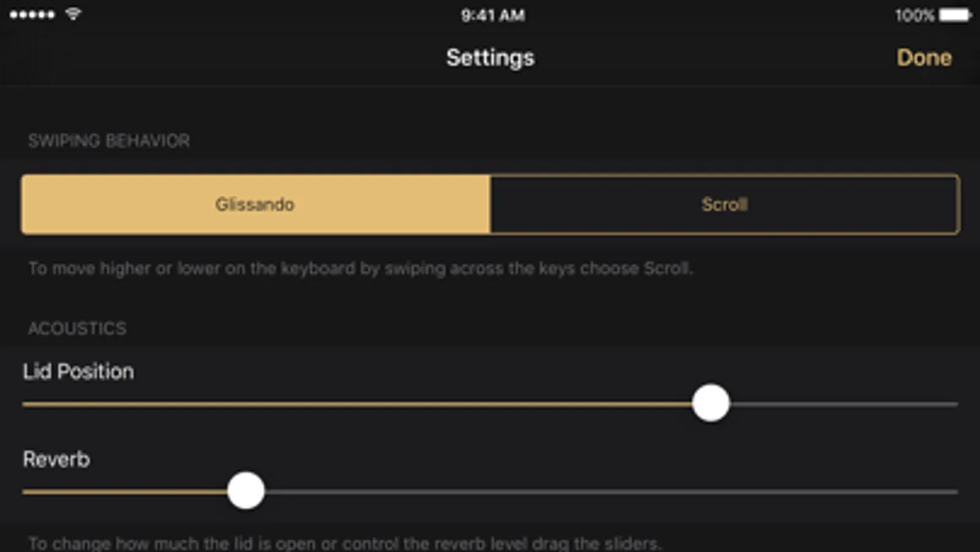This screenshot has height=552, width=980.
Task: Switch swiping behavior to Scroll
Action: (724, 204)
